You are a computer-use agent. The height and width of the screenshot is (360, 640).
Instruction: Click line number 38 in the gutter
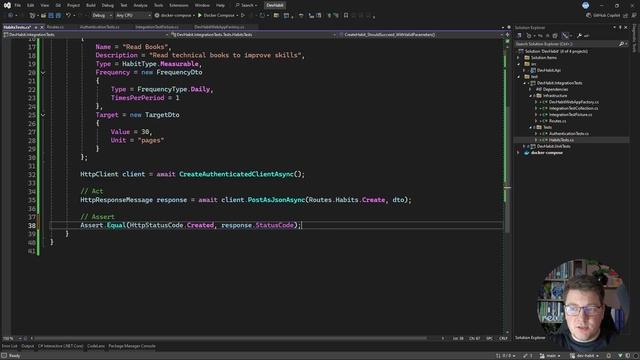(32, 225)
